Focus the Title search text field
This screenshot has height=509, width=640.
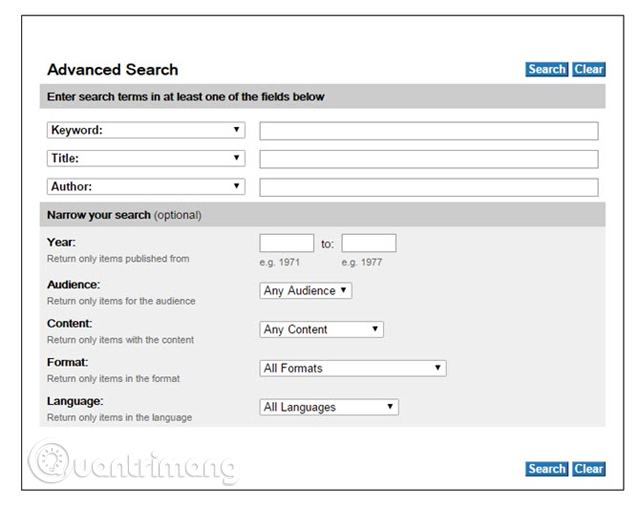(428, 159)
